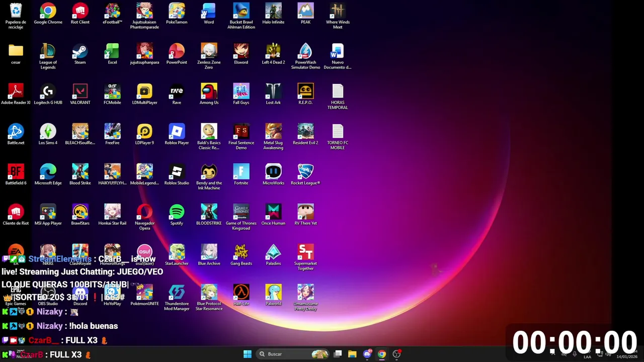
Task: Select the TORNEO FC MOBILE file
Action: (338, 136)
